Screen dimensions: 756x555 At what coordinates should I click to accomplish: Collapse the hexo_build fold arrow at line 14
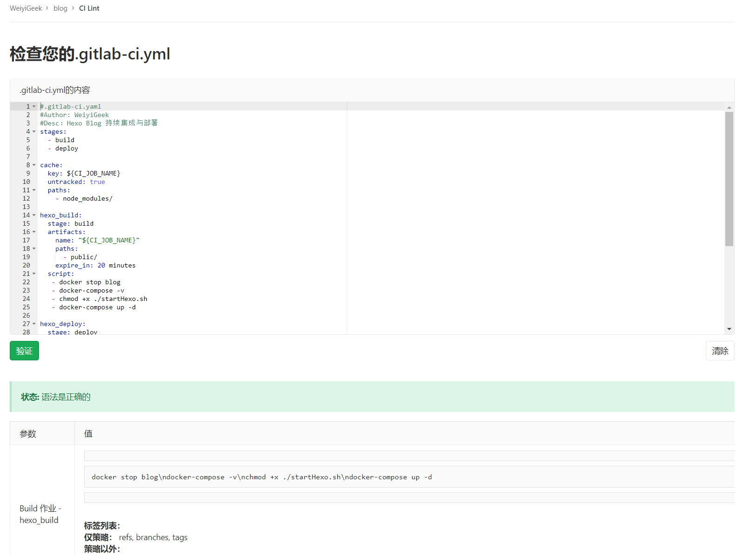(x=34, y=215)
